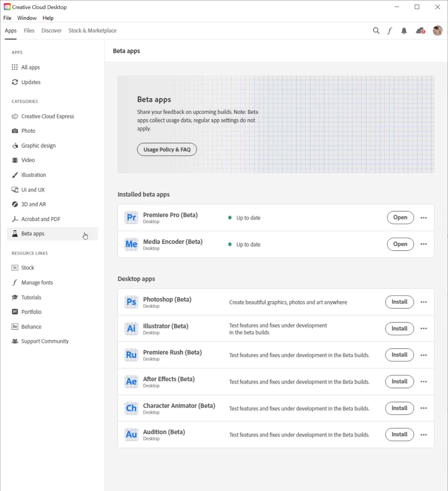
Task: Open the UI and UX category
Action: [52, 190]
